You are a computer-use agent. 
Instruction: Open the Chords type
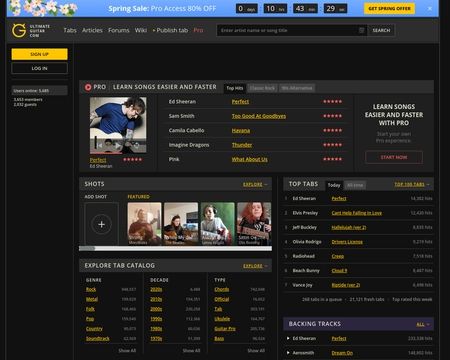click(x=222, y=289)
